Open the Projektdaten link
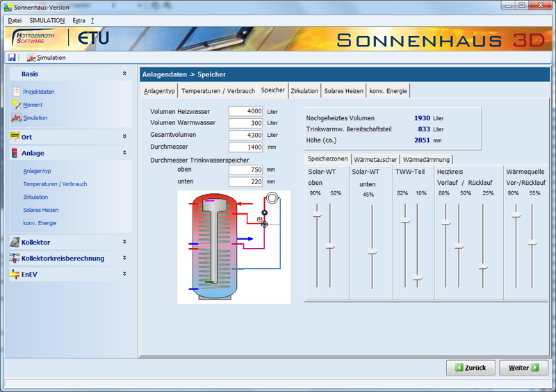 [x=39, y=92]
